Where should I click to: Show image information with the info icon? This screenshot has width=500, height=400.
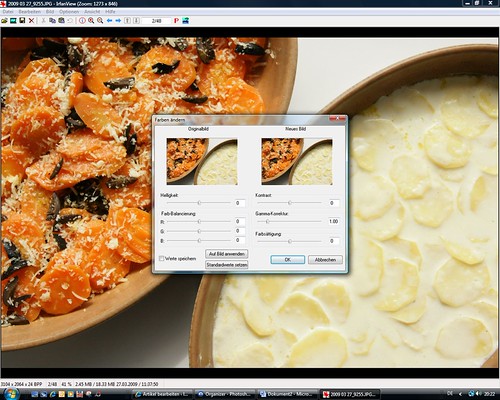[x=82, y=21]
